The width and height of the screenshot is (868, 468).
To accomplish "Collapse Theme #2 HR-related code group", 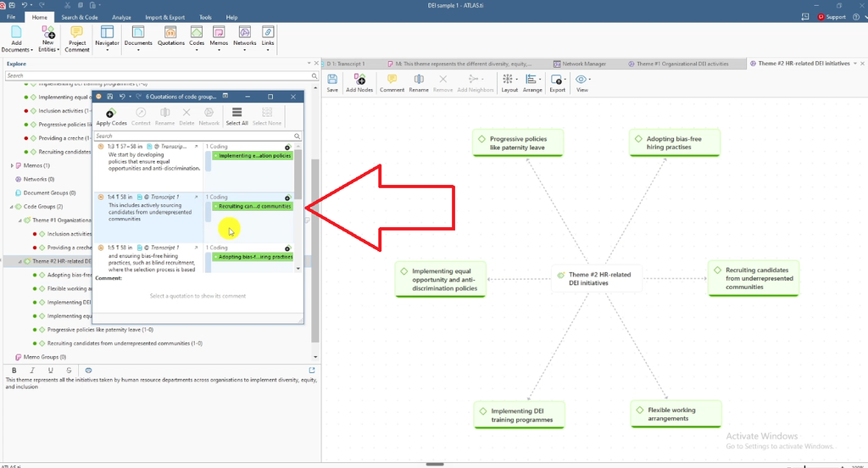I will [x=20, y=261].
